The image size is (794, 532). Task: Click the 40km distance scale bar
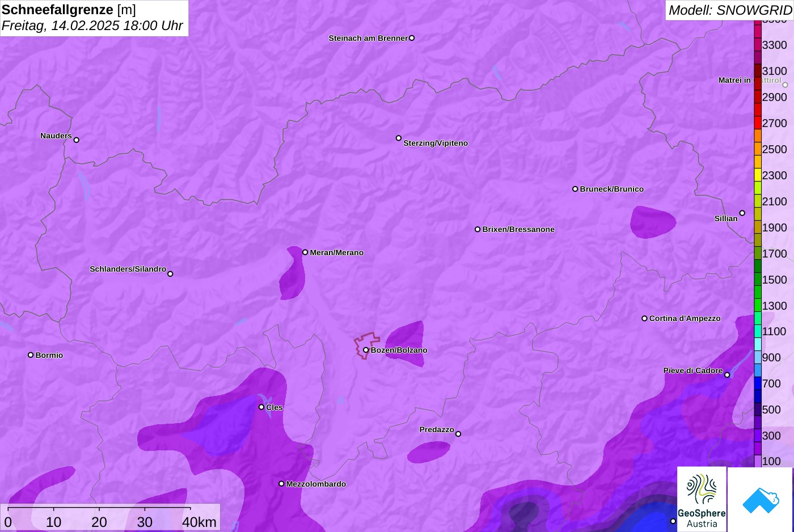[99, 508]
